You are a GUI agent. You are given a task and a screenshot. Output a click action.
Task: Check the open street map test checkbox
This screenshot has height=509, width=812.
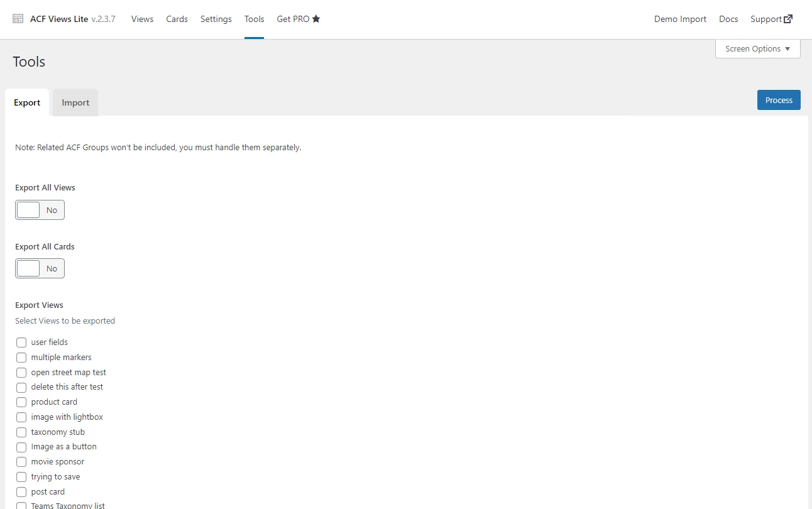(21, 373)
